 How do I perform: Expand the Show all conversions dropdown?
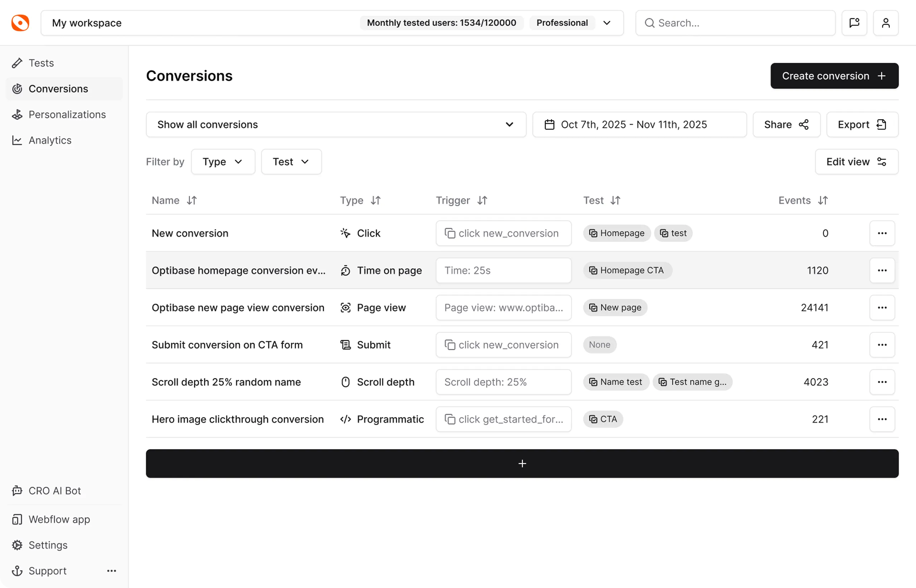pos(336,124)
